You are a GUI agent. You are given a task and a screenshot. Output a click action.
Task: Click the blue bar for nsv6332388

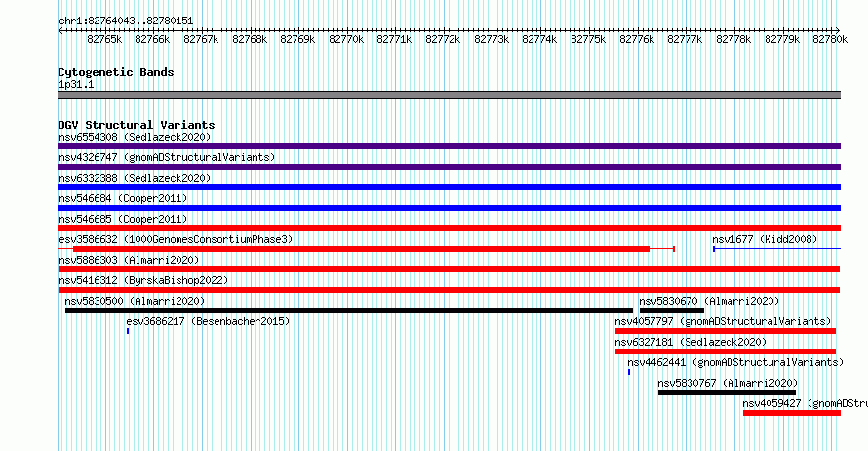(449, 187)
